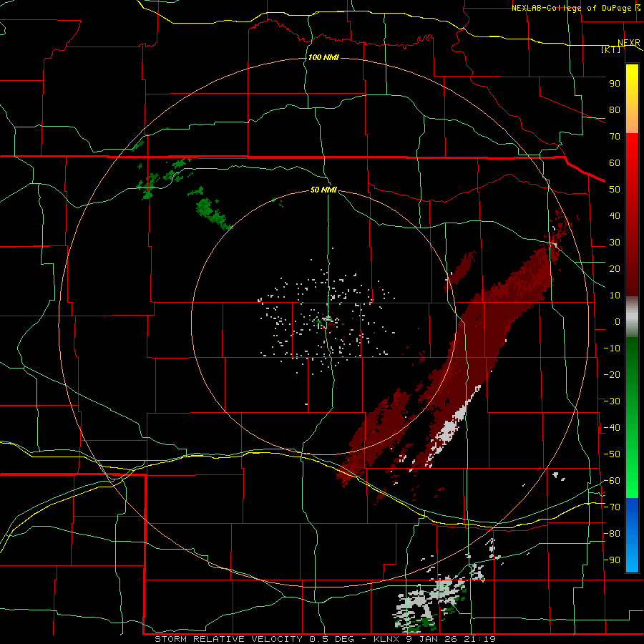
Task: Click the -80 value on the velocity scale
Action: click(612, 534)
